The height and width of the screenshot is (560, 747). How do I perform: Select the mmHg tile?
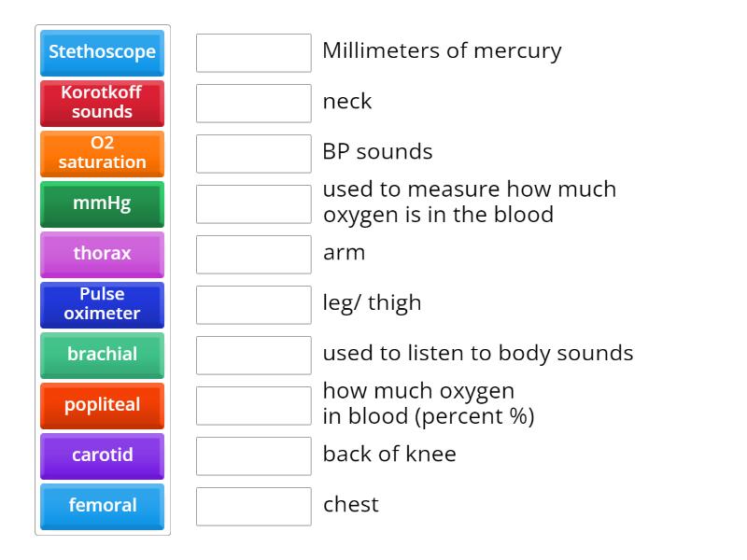click(102, 203)
